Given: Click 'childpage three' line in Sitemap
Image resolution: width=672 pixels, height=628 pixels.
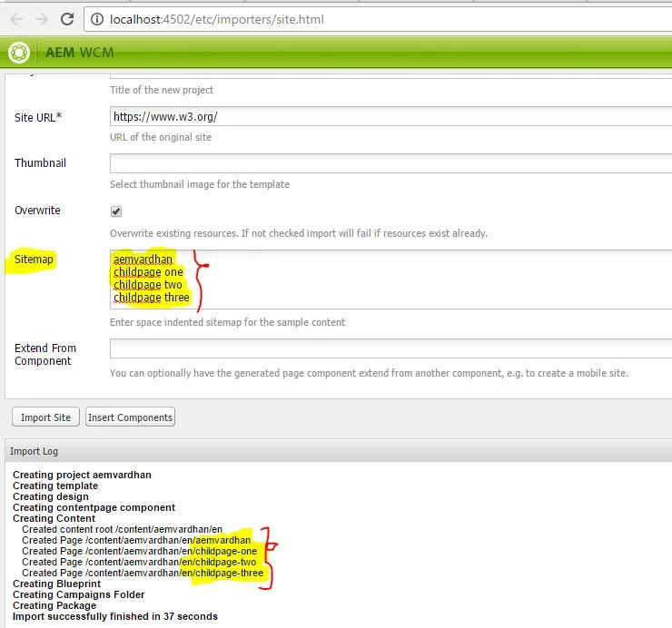Looking at the screenshot, I should click(x=152, y=298).
